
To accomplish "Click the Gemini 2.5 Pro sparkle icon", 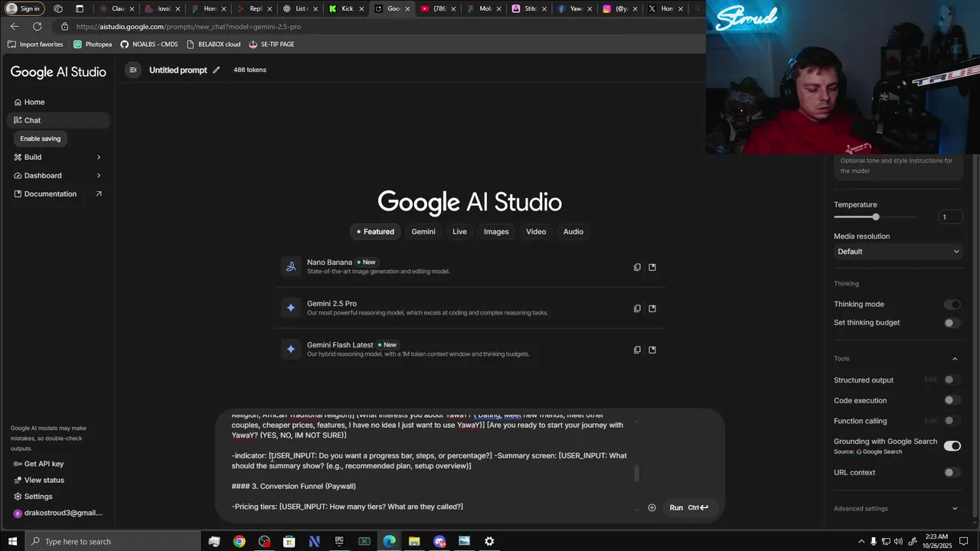I will tap(291, 308).
